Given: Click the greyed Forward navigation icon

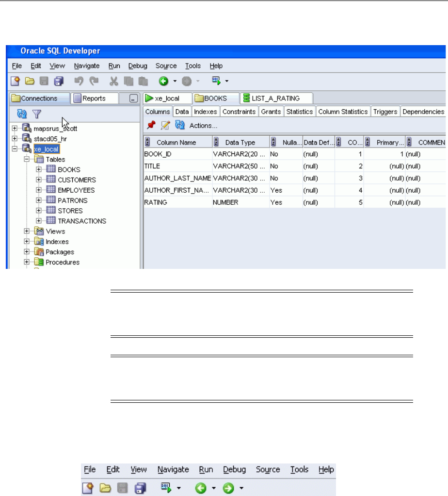Looking at the screenshot, I should (187, 82).
